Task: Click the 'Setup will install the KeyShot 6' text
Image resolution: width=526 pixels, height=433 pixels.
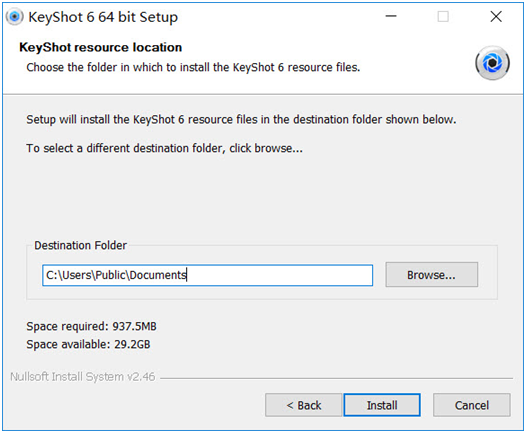Action: [x=241, y=119]
